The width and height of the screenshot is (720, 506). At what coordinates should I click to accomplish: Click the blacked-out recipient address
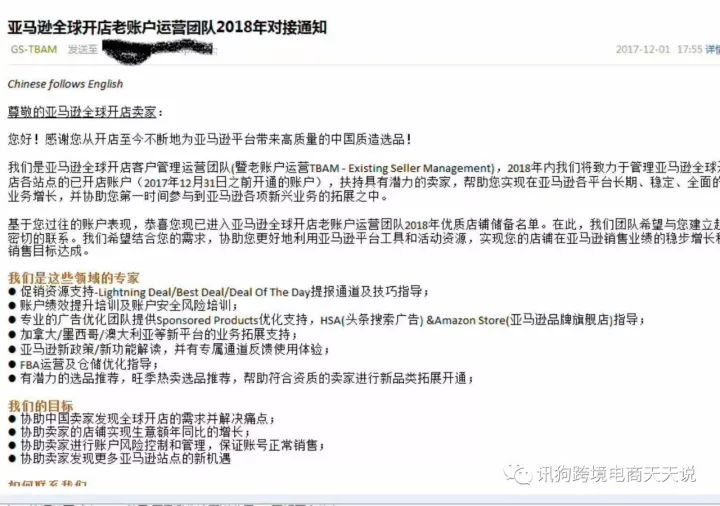pos(157,49)
